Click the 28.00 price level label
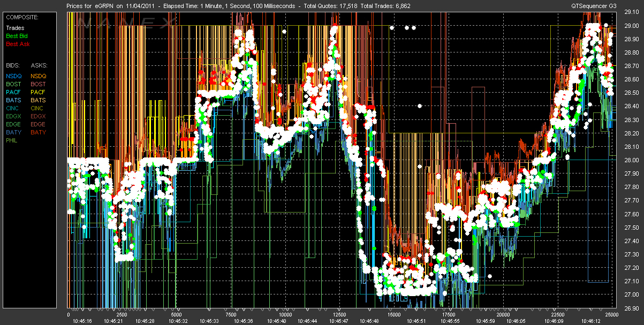 [x=632, y=160]
